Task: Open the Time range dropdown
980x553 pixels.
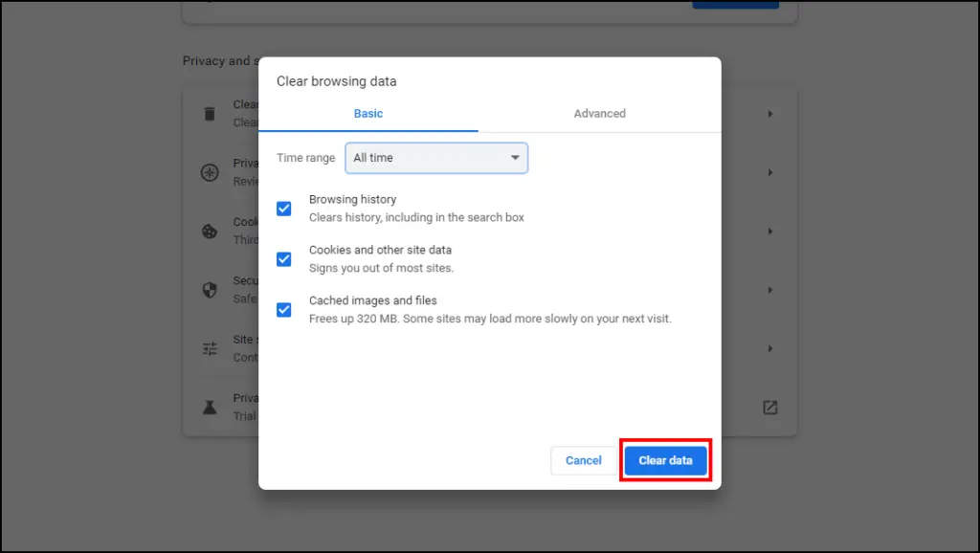Action: point(436,158)
